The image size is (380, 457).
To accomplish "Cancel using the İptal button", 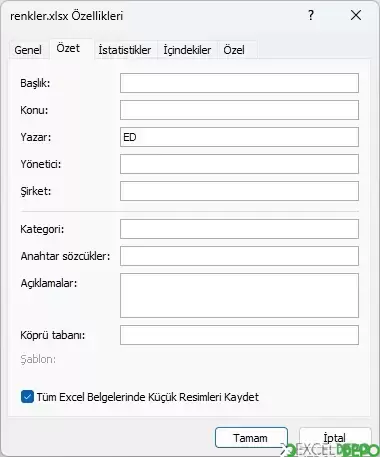I will (x=335, y=438).
